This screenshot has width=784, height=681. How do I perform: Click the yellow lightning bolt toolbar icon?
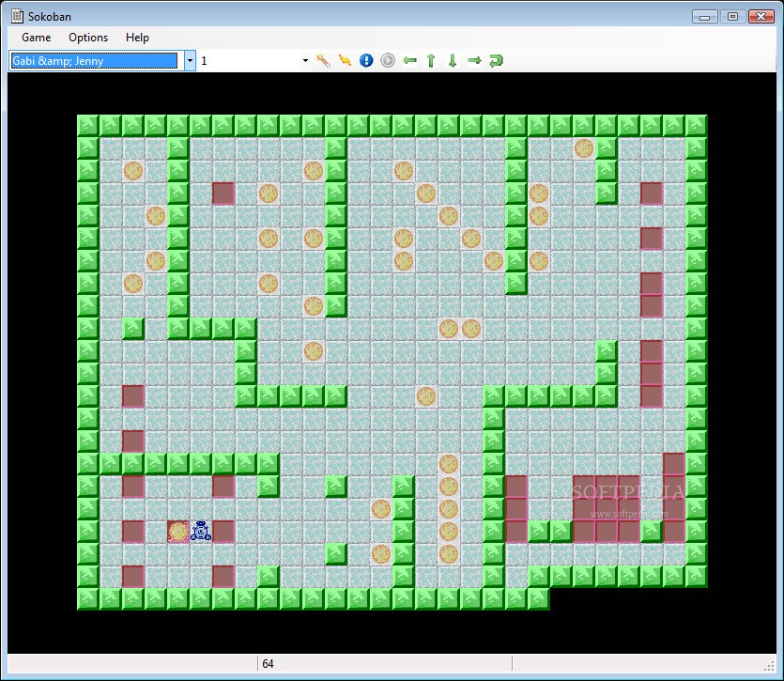click(345, 61)
